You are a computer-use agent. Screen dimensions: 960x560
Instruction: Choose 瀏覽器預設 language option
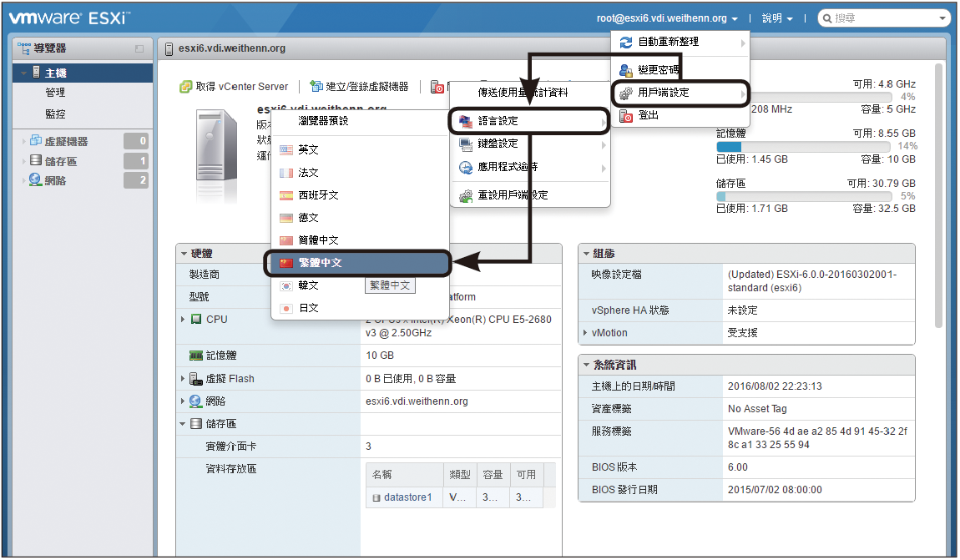[360, 121]
